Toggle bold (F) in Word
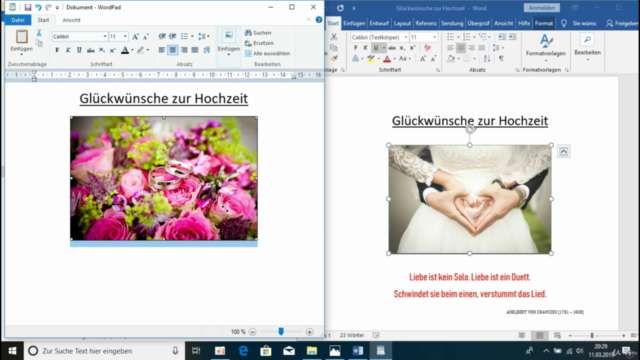This screenshot has height=360, width=640. (356, 48)
